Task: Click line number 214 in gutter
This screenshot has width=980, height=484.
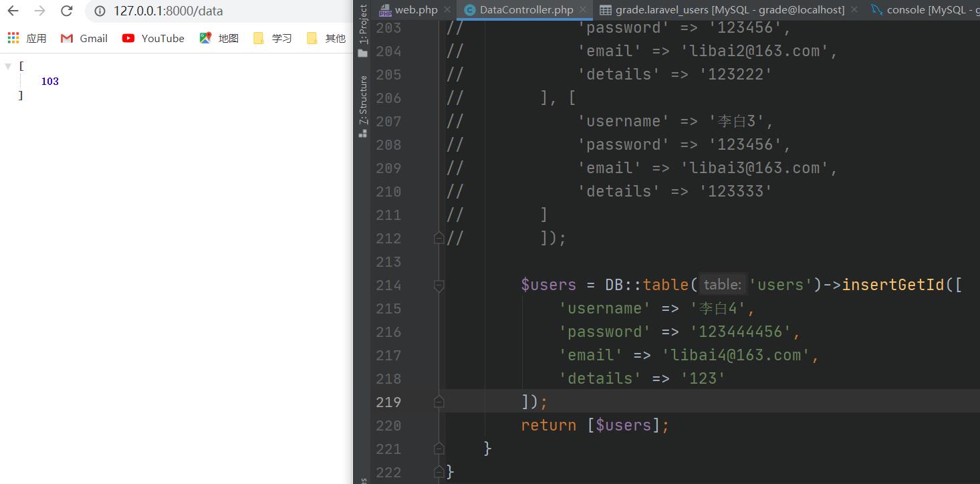Action: [x=388, y=285]
